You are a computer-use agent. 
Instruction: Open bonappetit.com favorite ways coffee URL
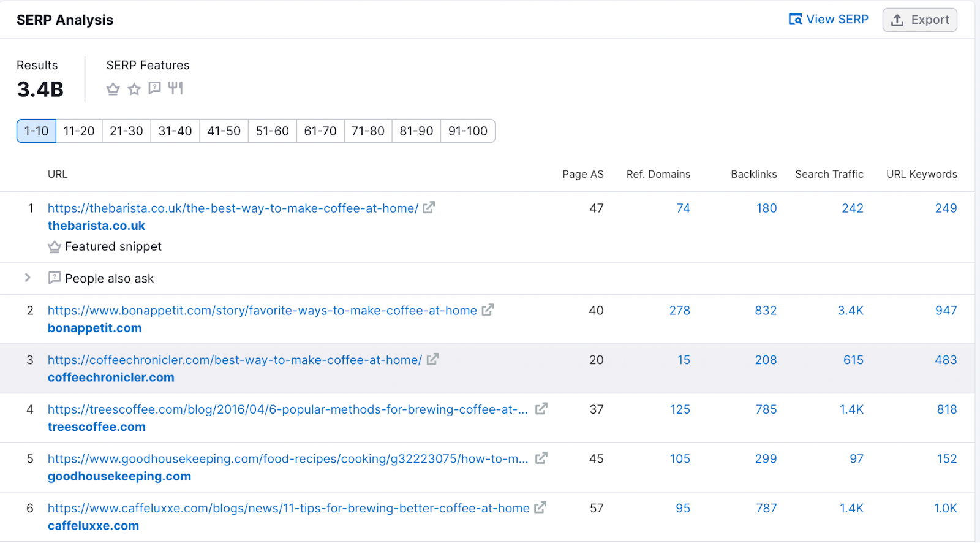pos(262,311)
